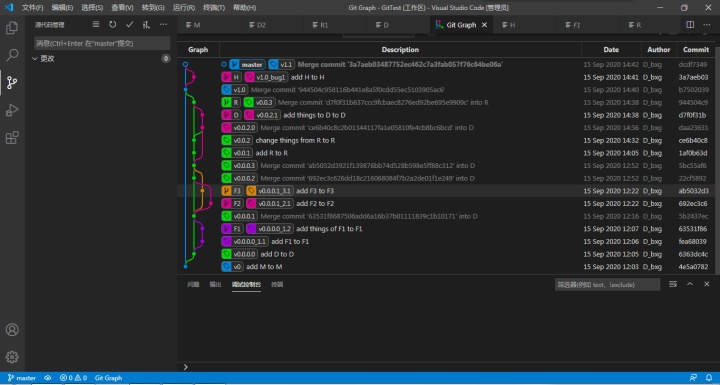The width and height of the screenshot is (720, 385).
Task: Click the changes count badge 0
Action: click(x=166, y=58)
